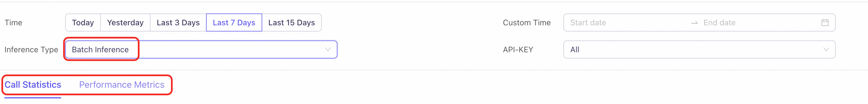Expand the API-KEY dropdown chevron
This screenshot has width=868, height=104.
(826, 50)
